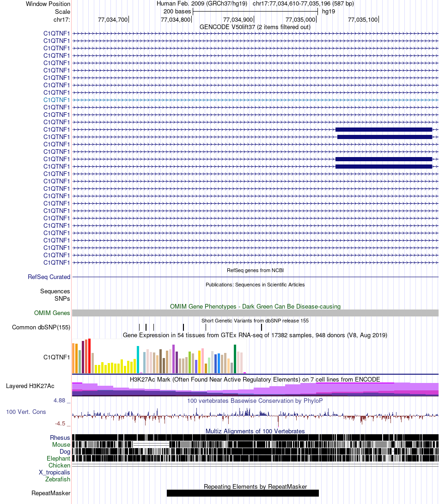The image size is (439, 504).
Task: Click the black RepeatMasker repeat block
Action: 243,493
